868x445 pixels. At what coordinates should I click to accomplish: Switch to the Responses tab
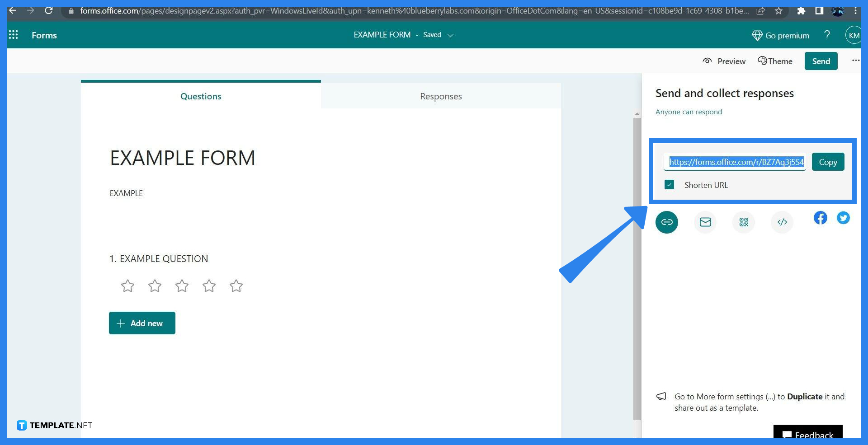[x=440, y=96]
